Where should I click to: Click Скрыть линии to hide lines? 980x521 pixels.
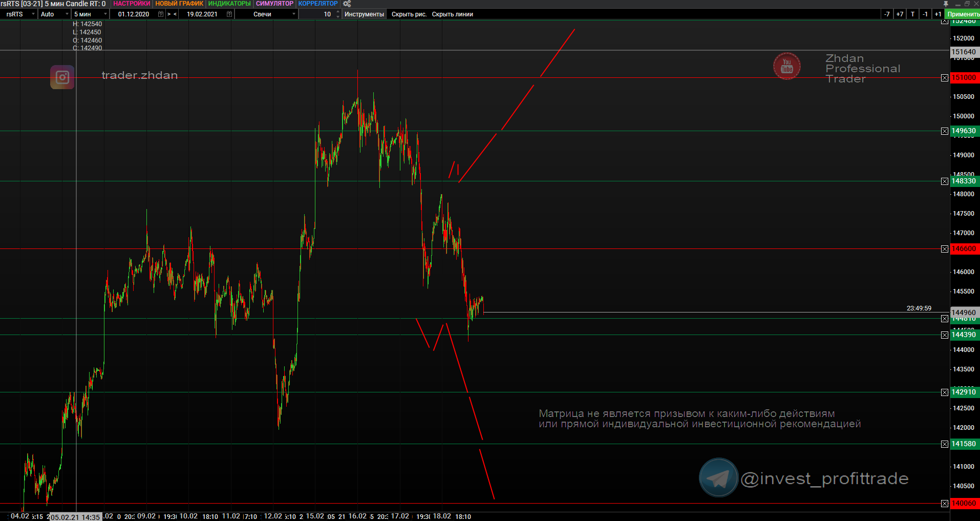click(453, 14)
